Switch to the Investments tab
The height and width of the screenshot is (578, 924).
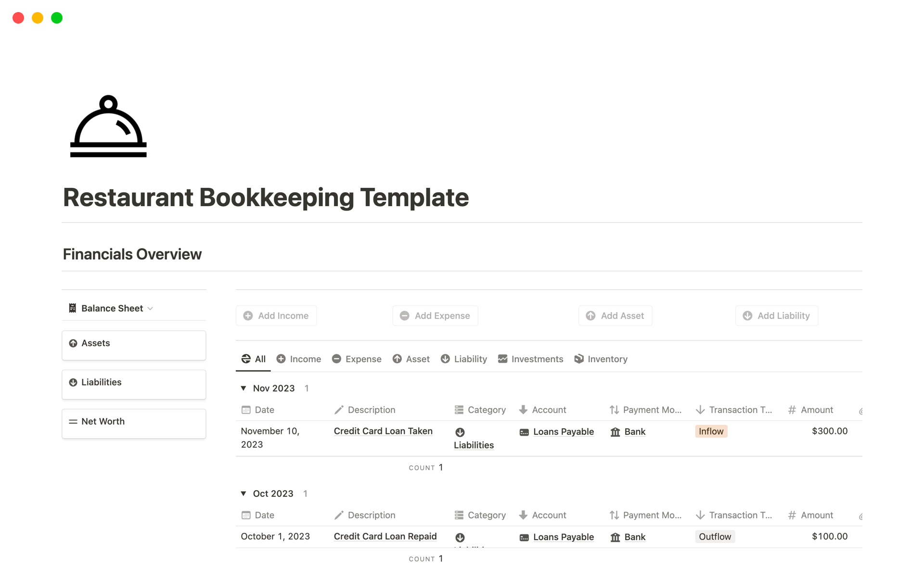(x=530, y=359)
